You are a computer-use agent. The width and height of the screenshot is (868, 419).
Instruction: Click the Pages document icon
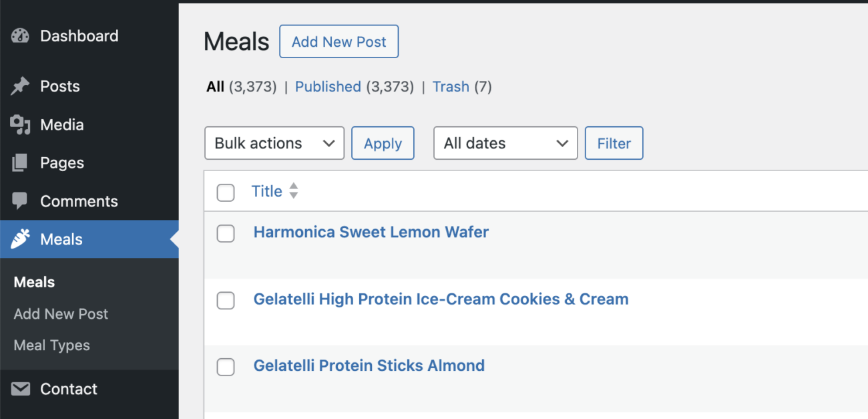tap(20, 163)
